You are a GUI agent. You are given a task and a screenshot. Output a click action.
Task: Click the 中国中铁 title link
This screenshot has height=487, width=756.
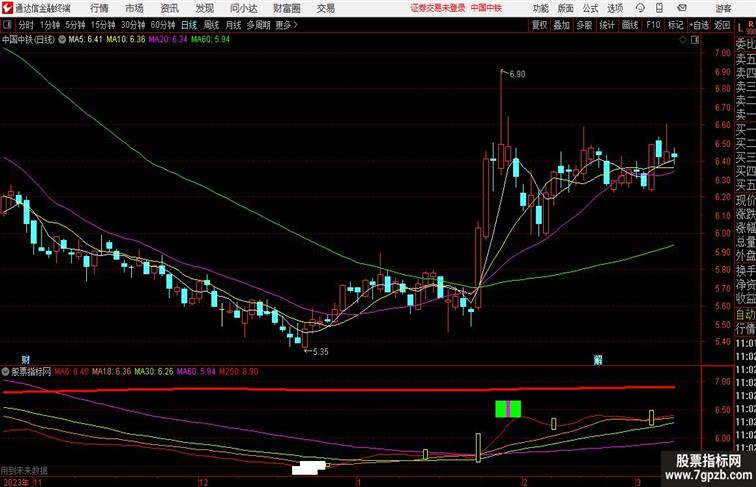[x=486, y=8]
